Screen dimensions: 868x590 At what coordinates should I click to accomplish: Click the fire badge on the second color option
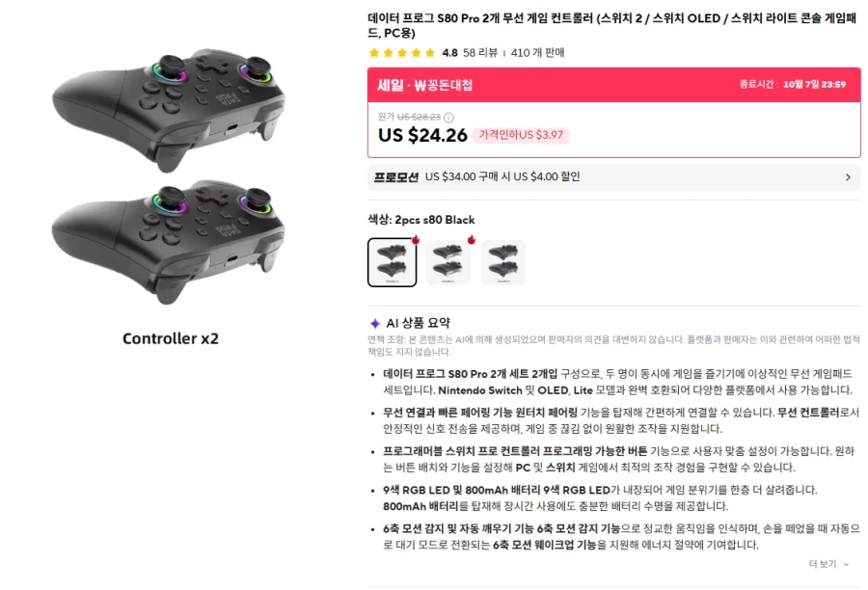pos(471,240)
